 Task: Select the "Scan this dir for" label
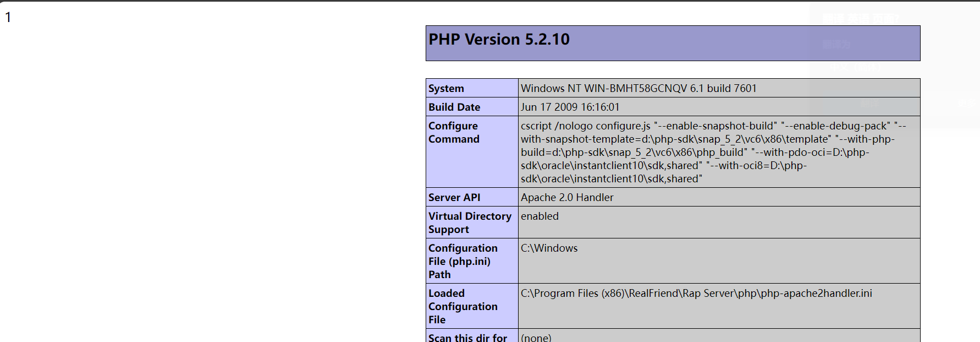[x=467, y=338]
